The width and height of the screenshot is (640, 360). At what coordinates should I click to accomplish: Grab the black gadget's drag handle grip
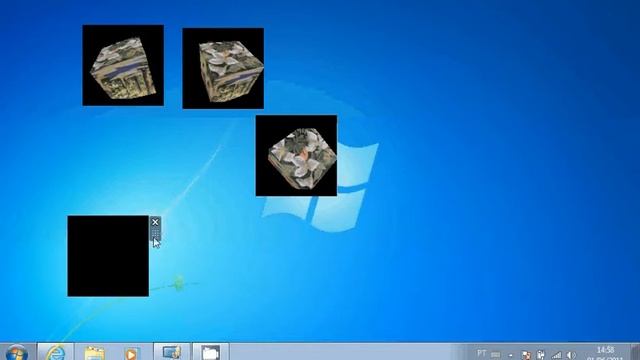155,234
